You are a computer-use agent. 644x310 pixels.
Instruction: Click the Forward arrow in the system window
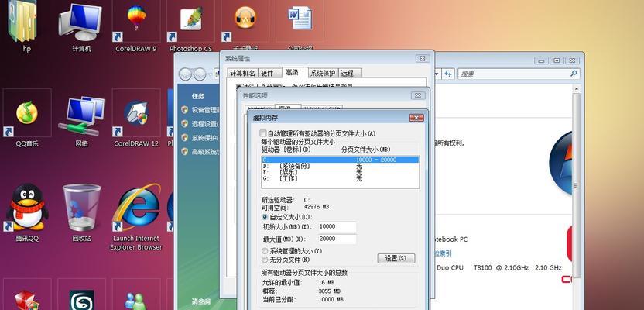(200, 74)
